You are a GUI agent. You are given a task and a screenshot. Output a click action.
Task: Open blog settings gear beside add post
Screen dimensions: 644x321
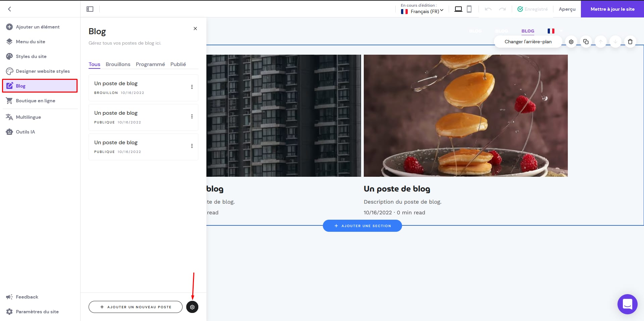[x=192, y=307]
